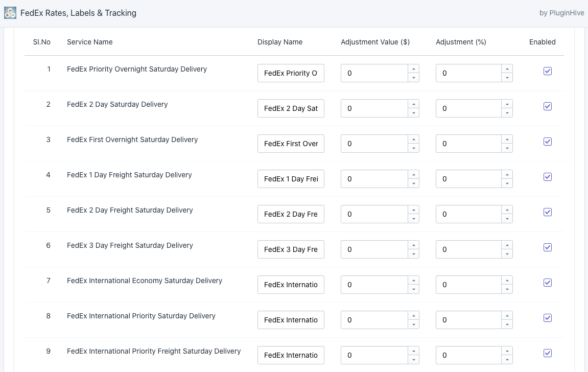This screenshot has width=588, height=372.
Task: Uncheck Enabled for FedEx Priority Overnight Saturday Delivery
Action: [x=548, y=71]
